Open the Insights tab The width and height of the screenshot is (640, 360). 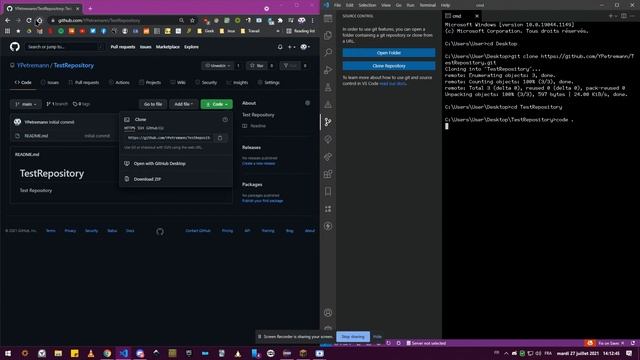(x=238, y=82)
